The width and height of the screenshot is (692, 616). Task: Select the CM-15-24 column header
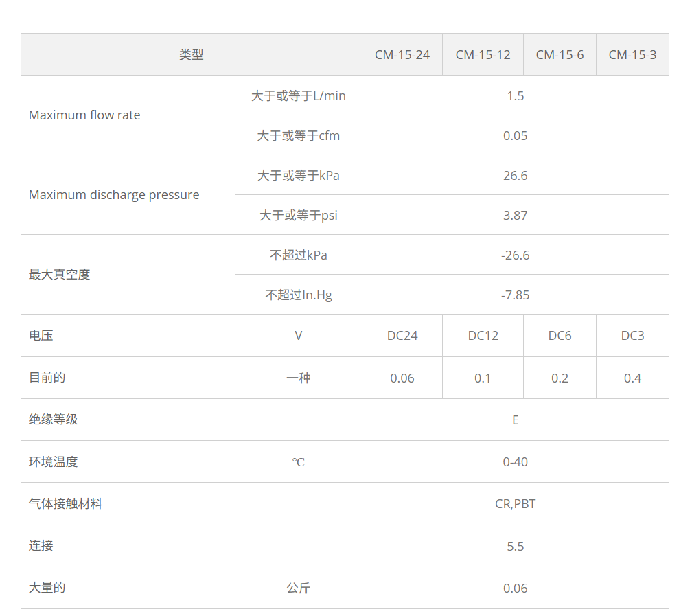coord(402,54)
